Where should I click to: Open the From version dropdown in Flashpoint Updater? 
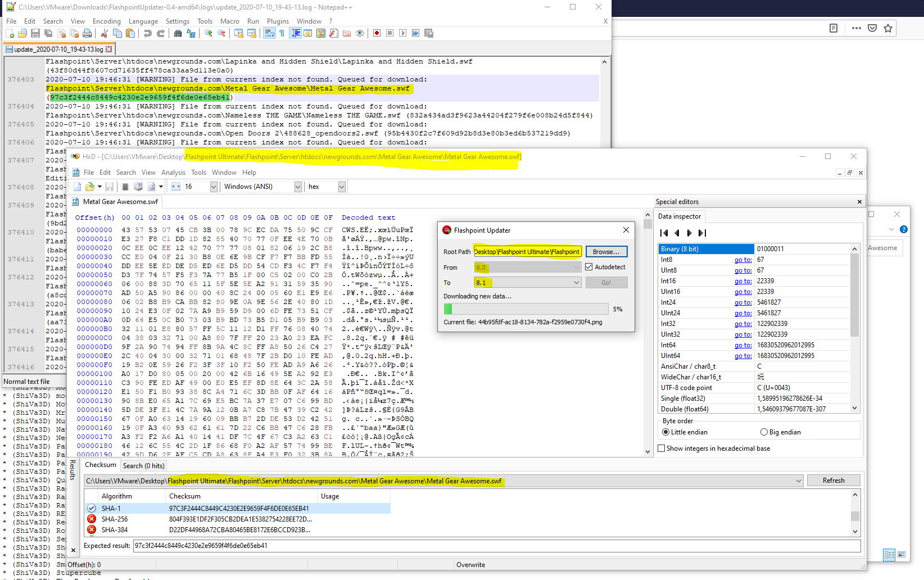point(574,267)
